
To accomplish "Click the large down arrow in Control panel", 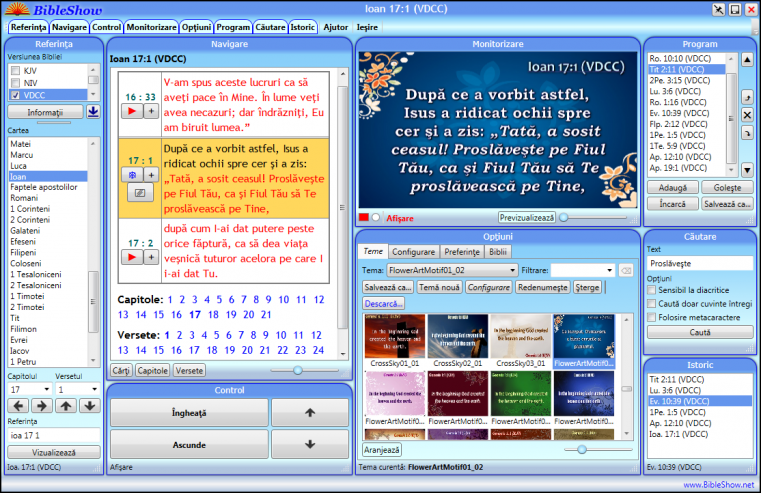I will [309, 444].
